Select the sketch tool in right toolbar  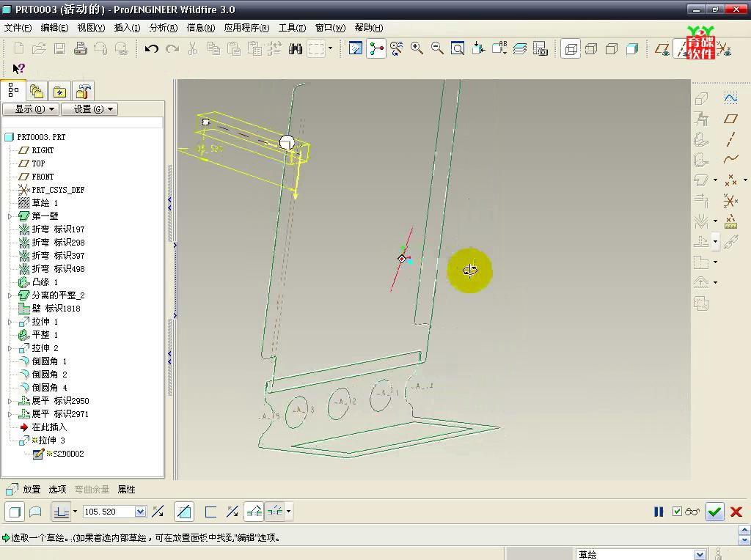(730, 97)
